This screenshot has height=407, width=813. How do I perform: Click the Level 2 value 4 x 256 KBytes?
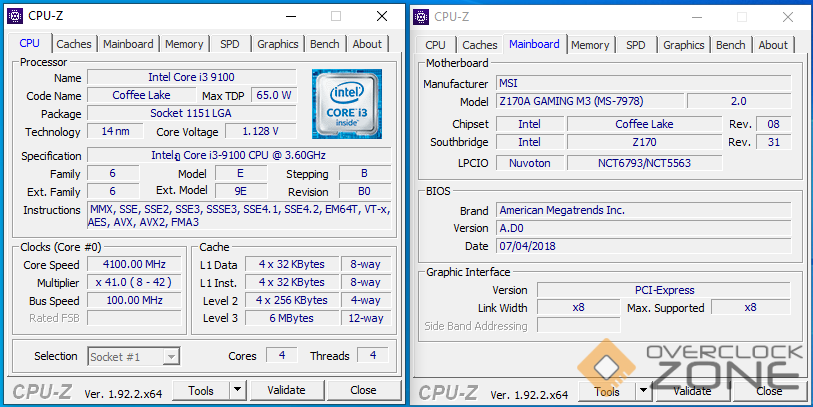pyautogui.click(x=292, y=300)
